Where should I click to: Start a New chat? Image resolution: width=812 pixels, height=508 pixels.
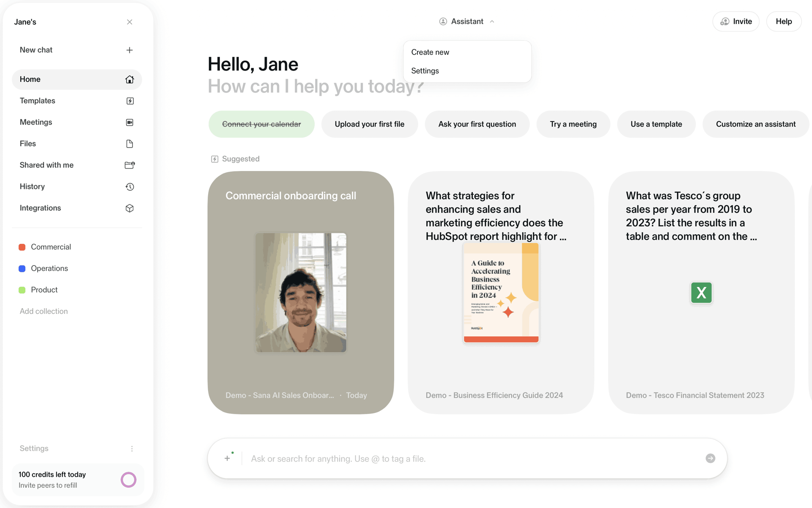(x=77, y=50)
